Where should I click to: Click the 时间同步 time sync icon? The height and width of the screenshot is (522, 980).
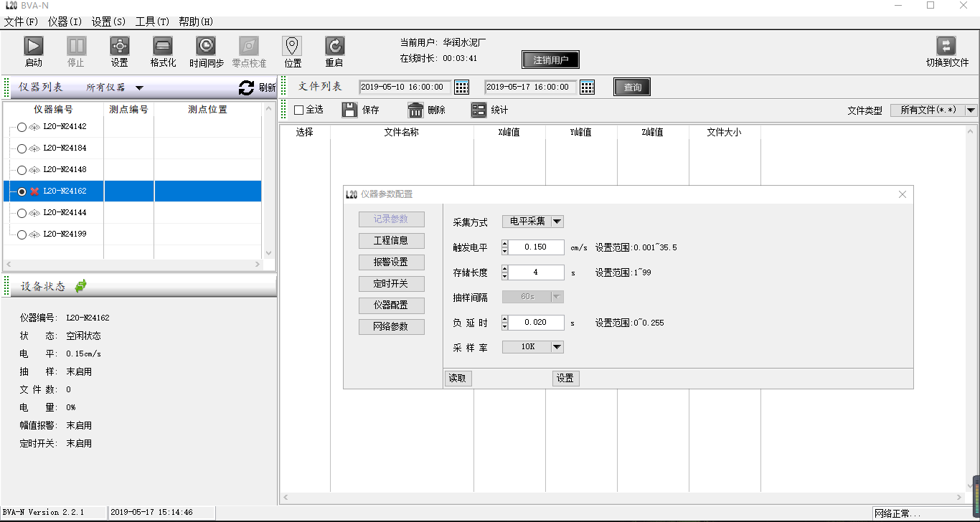206,47
